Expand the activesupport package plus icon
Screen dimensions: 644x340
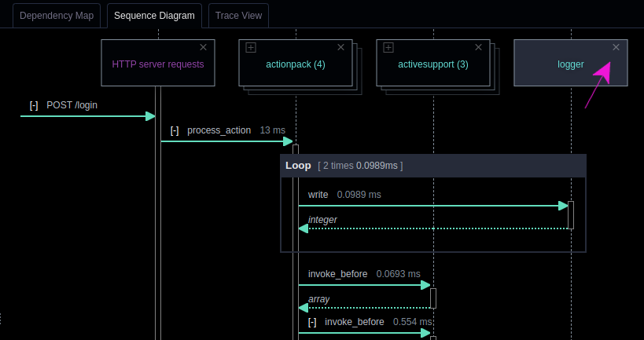(x=388, y=48)
